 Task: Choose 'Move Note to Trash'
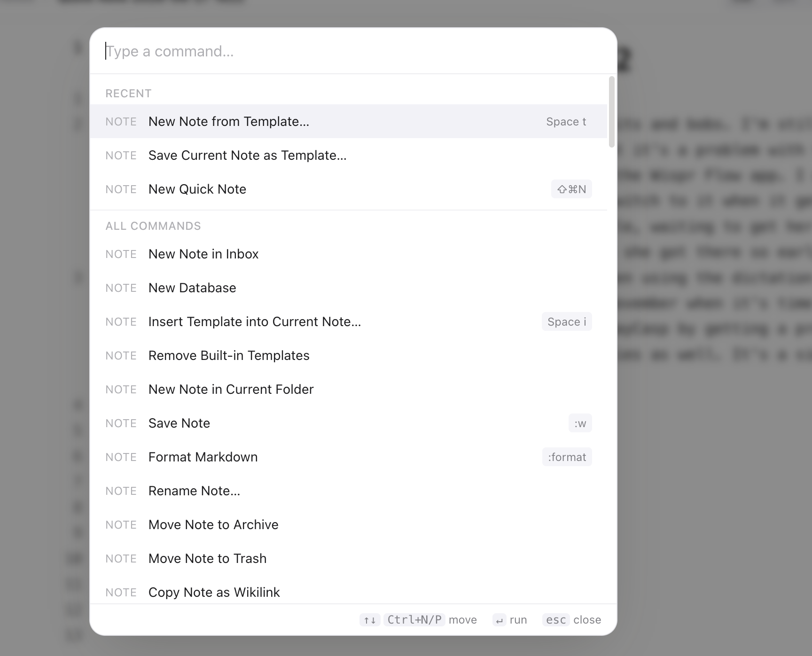pyautogui.click(x=348, y=558)
